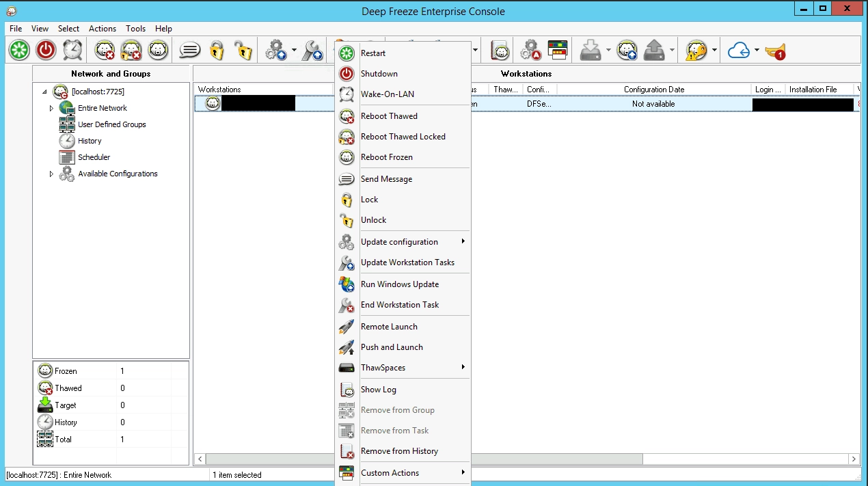Click the Wake-On-LAN alarm clock toolbar icon
The width and height of the screenshot is (868, 486).
coord(72,50)
